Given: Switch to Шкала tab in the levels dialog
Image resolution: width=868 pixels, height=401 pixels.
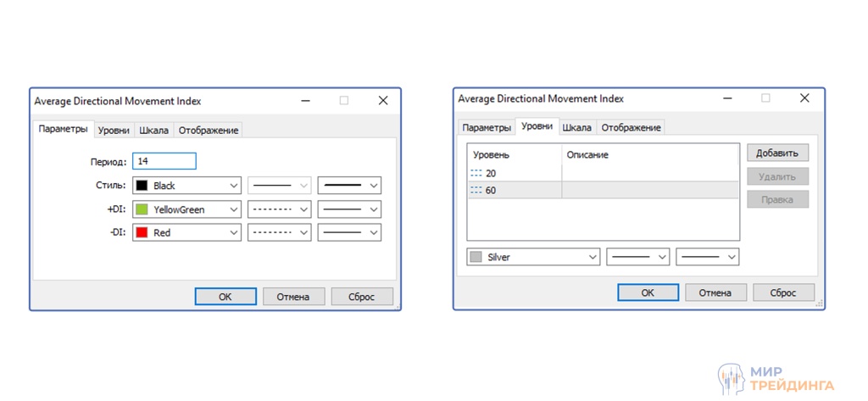Looking at the screenshot, I should pyautogui.click(x=576, y=127).
